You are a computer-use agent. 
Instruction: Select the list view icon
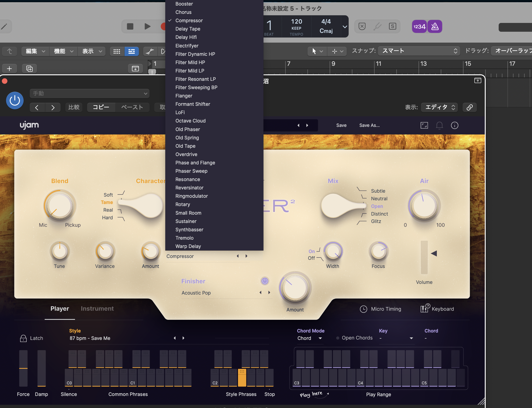(131, 51)
